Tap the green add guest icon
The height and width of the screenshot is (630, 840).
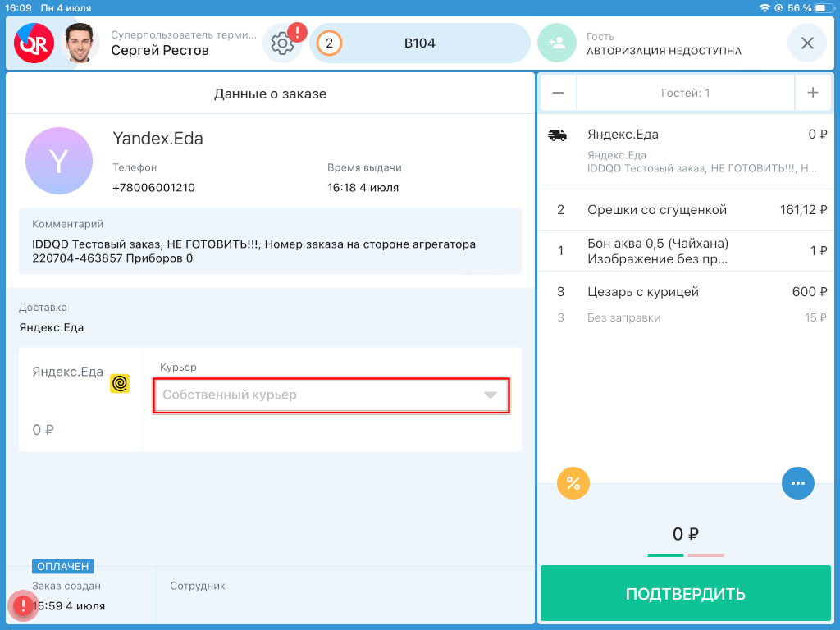[557, 43]
